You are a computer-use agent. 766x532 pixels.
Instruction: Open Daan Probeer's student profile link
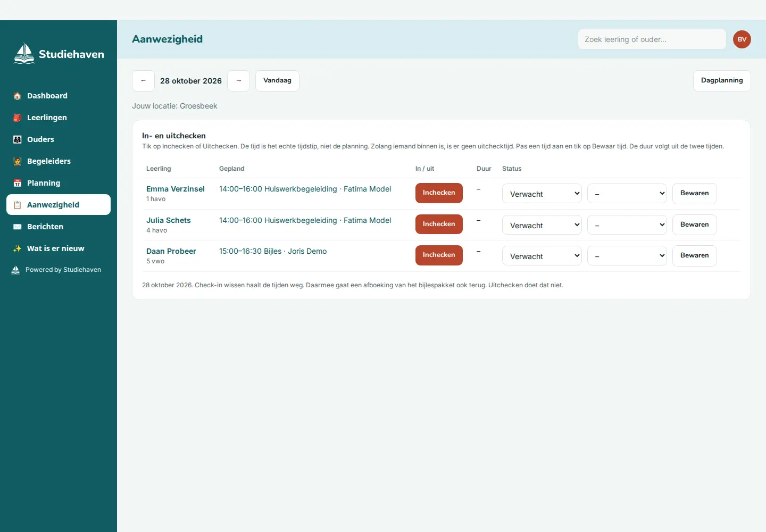point(171,251)
